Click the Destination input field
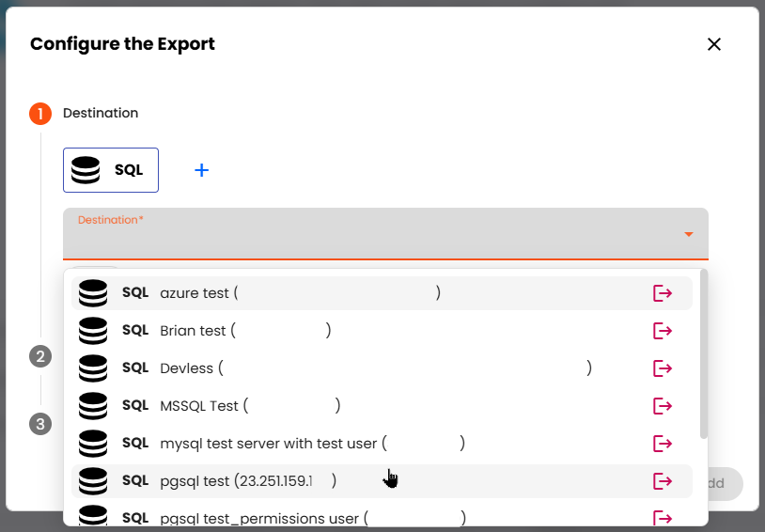 (376, 235)
